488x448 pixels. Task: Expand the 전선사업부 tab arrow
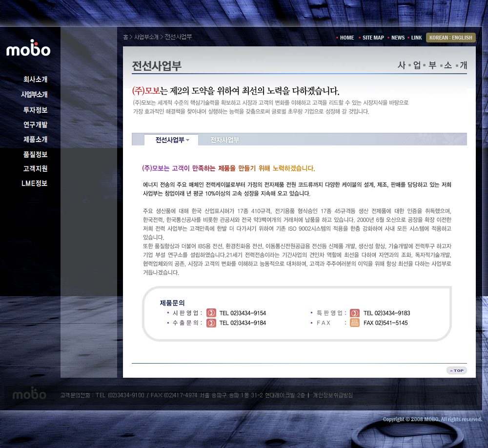click(188, 141)
